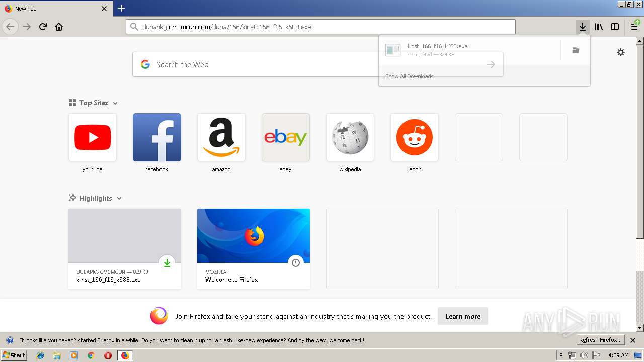Click the search arrow go button
The width and height of the screenshot is (644, 362).
pos(491,64)
